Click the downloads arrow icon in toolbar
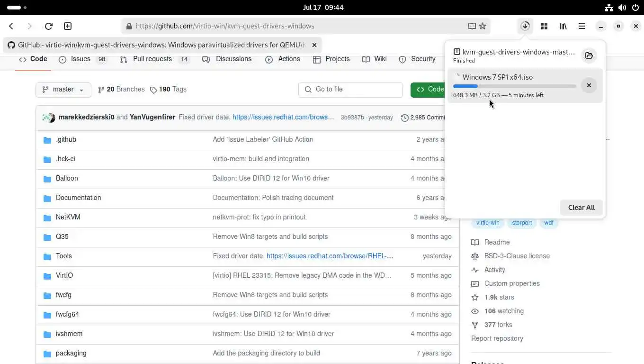The height and width of the screenshot is (364, 644). pos(525,26)
